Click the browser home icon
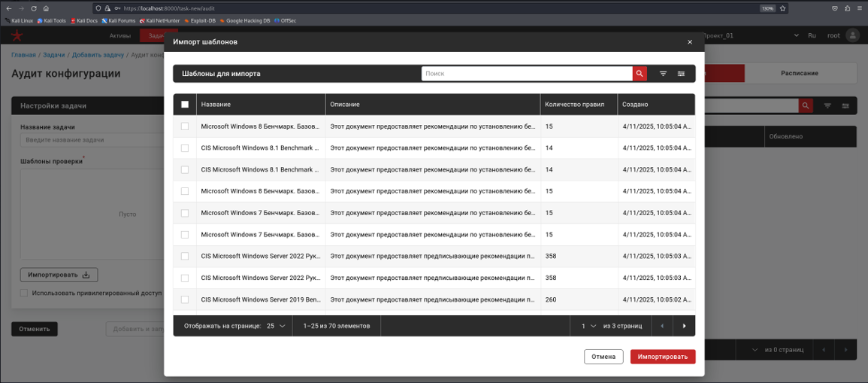Screen dimensions: 868x383 click(x=47, y=8)
